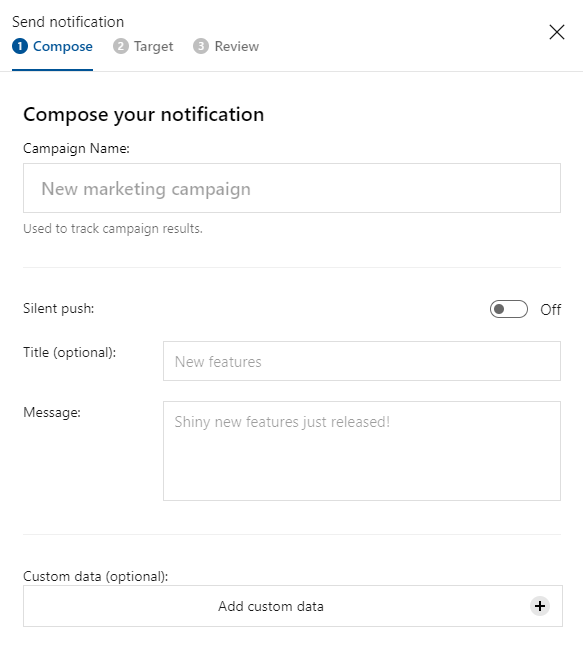Click the step 2 circle icon
Viewport: 583px width, 666px height.
[121, 46]
